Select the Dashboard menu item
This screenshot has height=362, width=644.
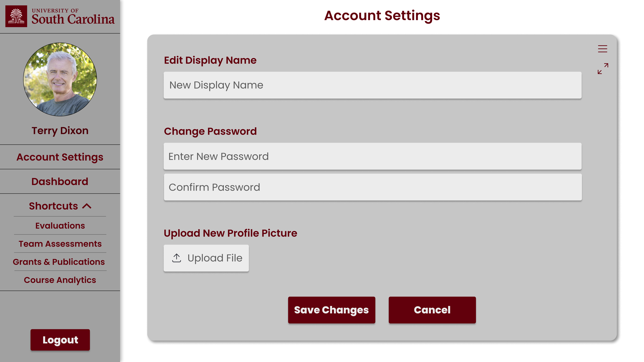60,181
